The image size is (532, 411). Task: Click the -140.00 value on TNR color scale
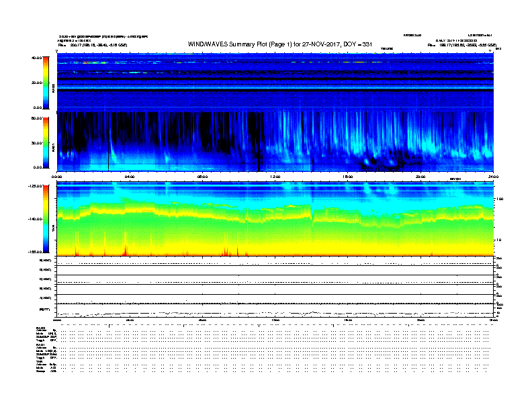[35, 219]
